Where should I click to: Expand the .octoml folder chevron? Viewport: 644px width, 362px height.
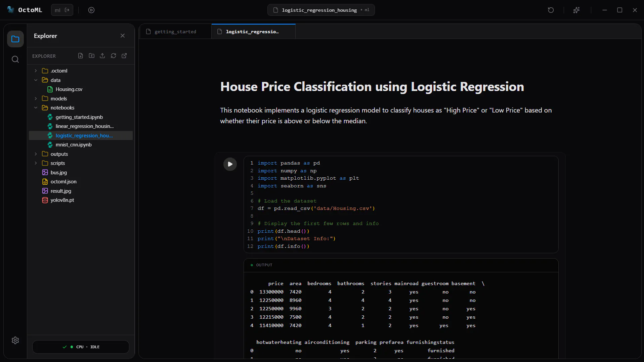(x=36, y=71)
